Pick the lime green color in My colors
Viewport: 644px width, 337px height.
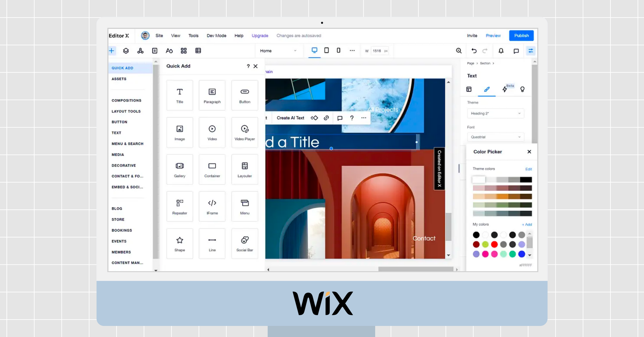click(485, 245)
